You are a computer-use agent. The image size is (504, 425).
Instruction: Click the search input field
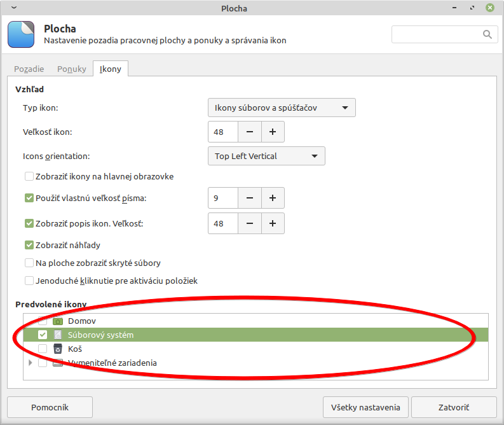pyautogui.click(x=437, y=34)
